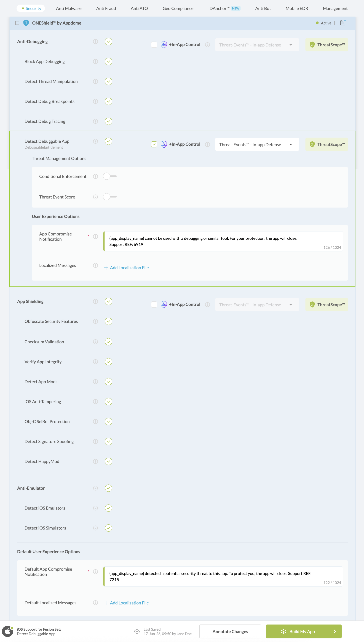Click Add Localization File under Default Localized Messages
The width and height of the screenshot is (364, 642).
pos(126,603)
